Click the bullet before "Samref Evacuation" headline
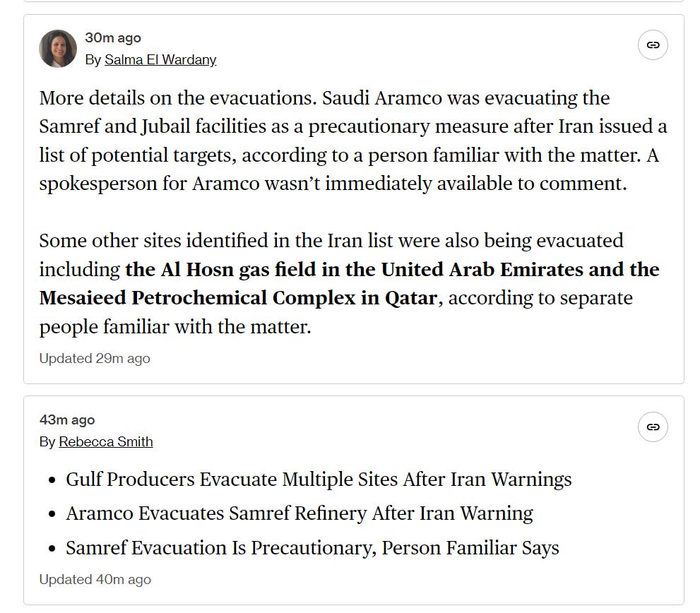Screen dimensions: 700x613 [52, 549]
